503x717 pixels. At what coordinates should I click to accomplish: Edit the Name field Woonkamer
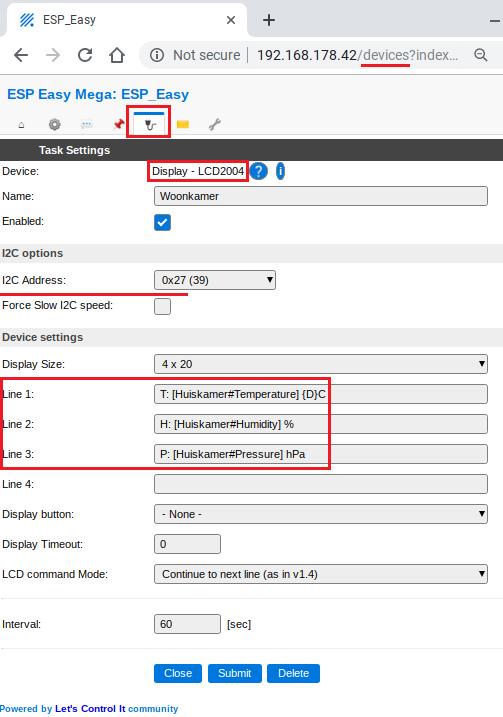click(x=321, y=196)
